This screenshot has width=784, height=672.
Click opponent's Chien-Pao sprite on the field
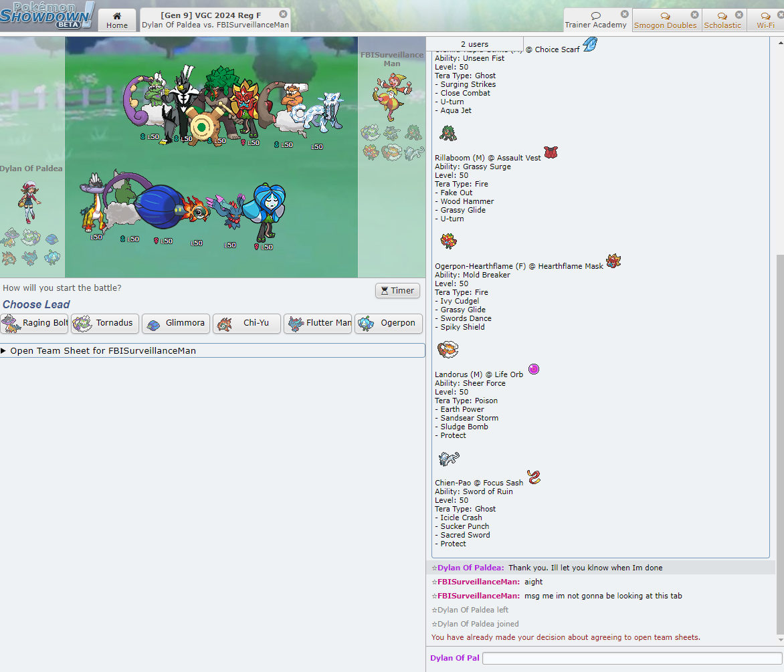317,114
